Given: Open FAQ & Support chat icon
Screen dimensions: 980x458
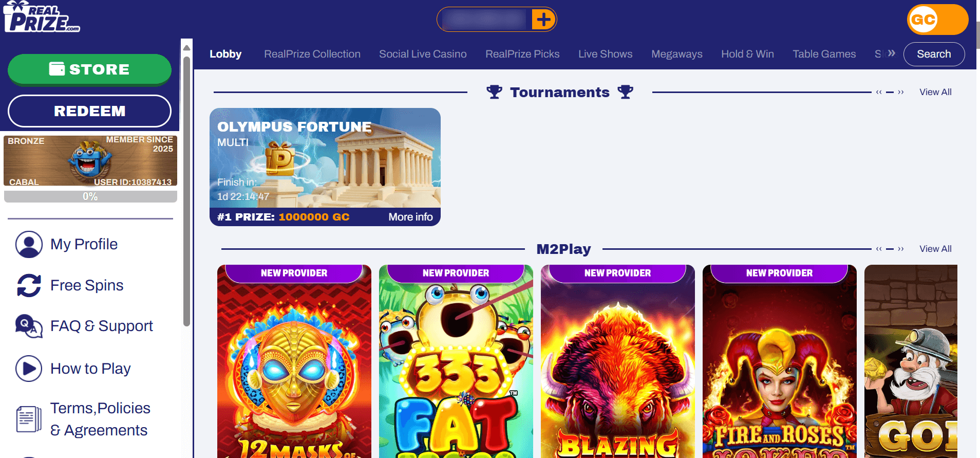Looking at the screenshot, I should pyautogui.click(x=29, y=326).
